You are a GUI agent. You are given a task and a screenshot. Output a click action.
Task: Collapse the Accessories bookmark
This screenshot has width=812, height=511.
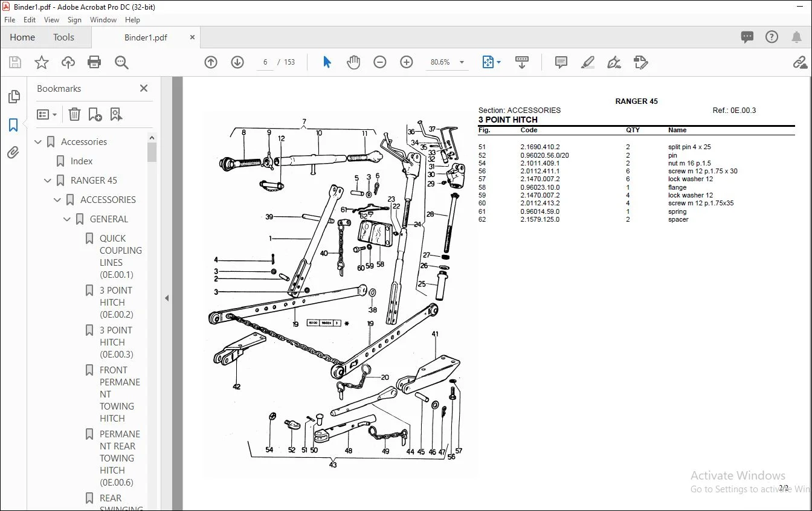39,142
